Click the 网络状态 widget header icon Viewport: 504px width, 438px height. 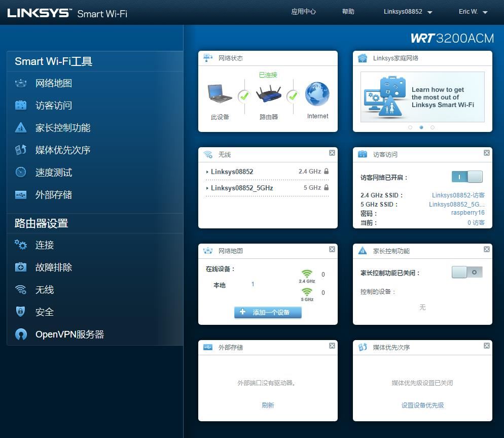coord(208,58)
